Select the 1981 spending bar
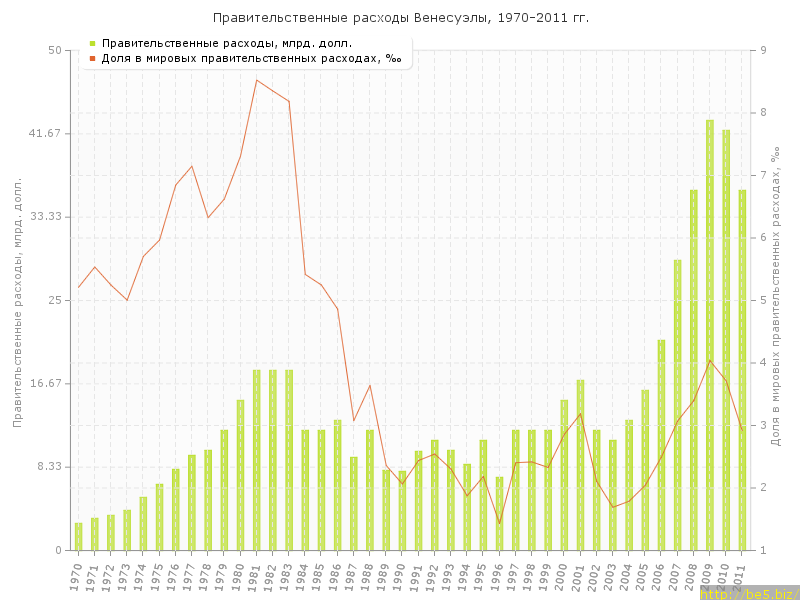 [257, 460]
